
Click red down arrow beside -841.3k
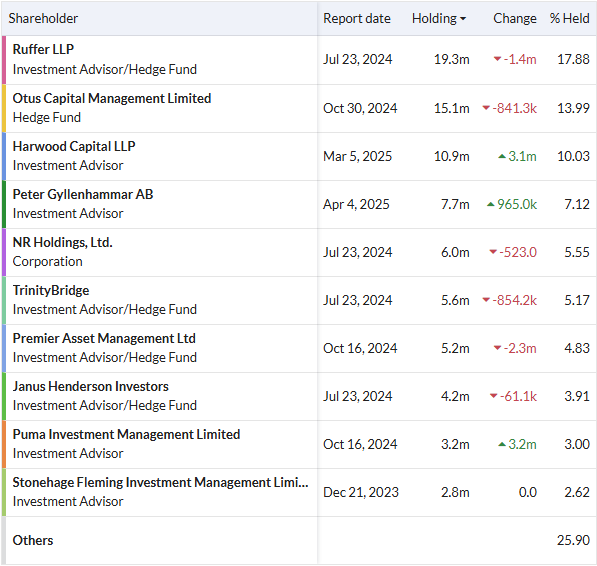point(486,108)
